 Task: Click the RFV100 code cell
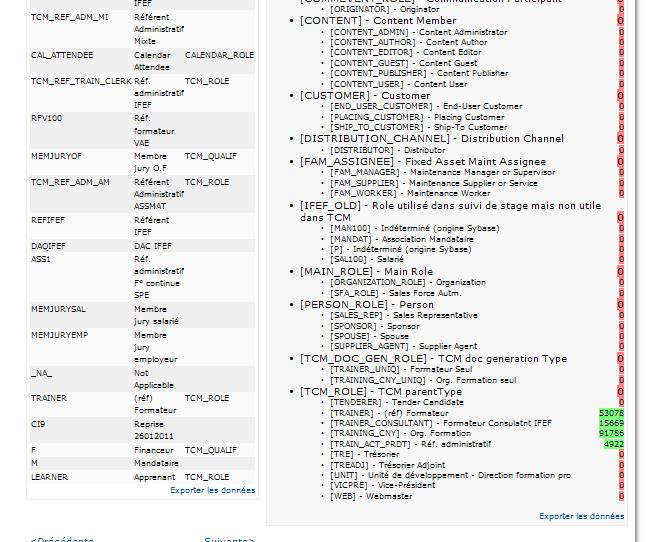47,119
